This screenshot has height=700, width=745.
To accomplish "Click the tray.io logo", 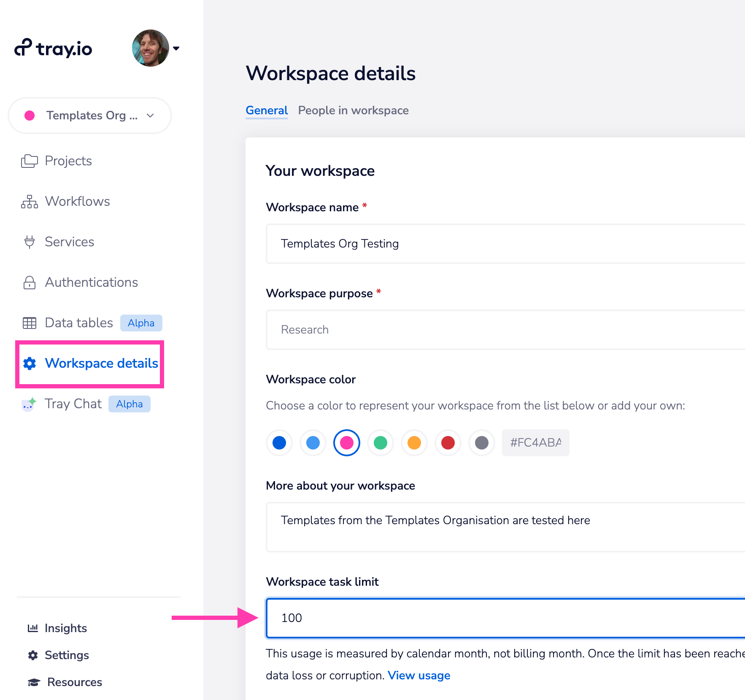I will pyautogui.click(x=54, y=48).
